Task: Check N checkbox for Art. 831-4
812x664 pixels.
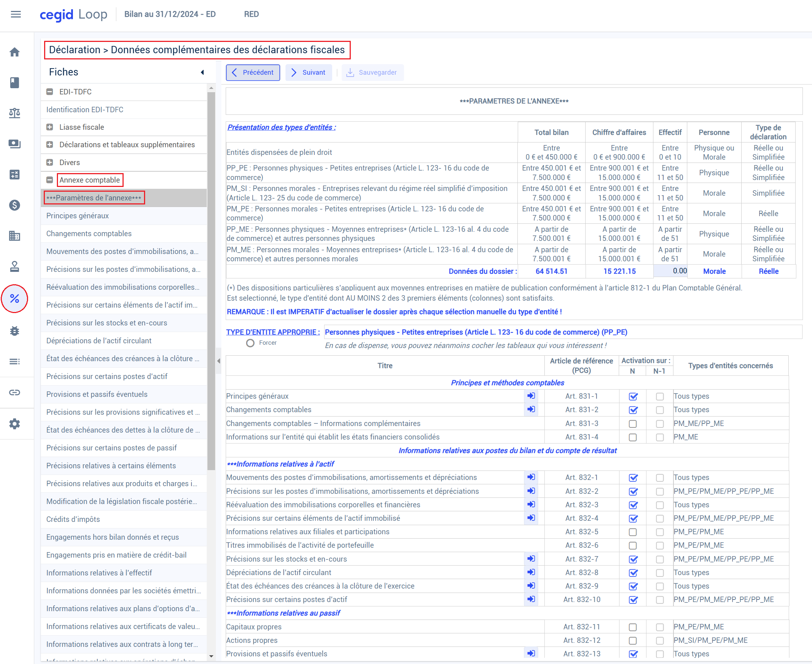Action: tap(633, 437)
